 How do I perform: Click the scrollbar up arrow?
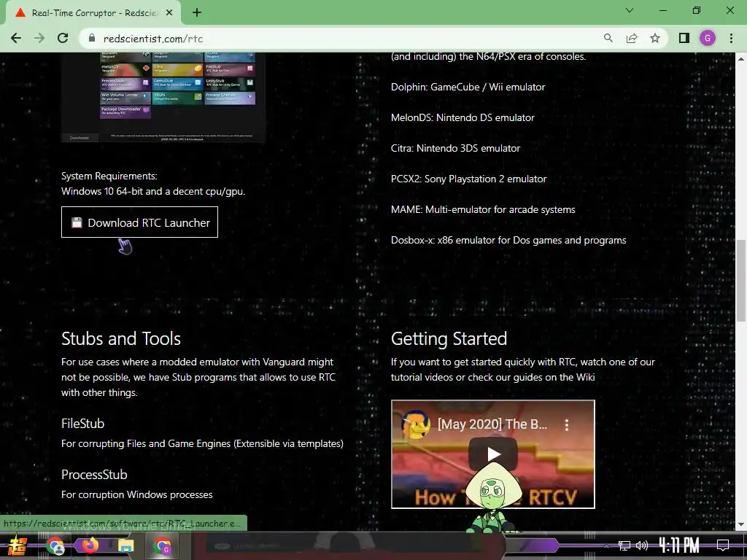coord(741,59)
